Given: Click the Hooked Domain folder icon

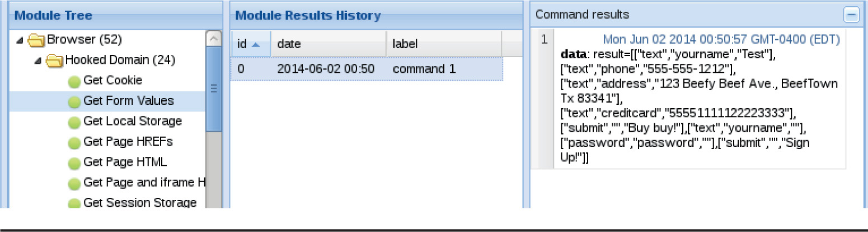Looking at the screenshot, I should coord(55,60).
